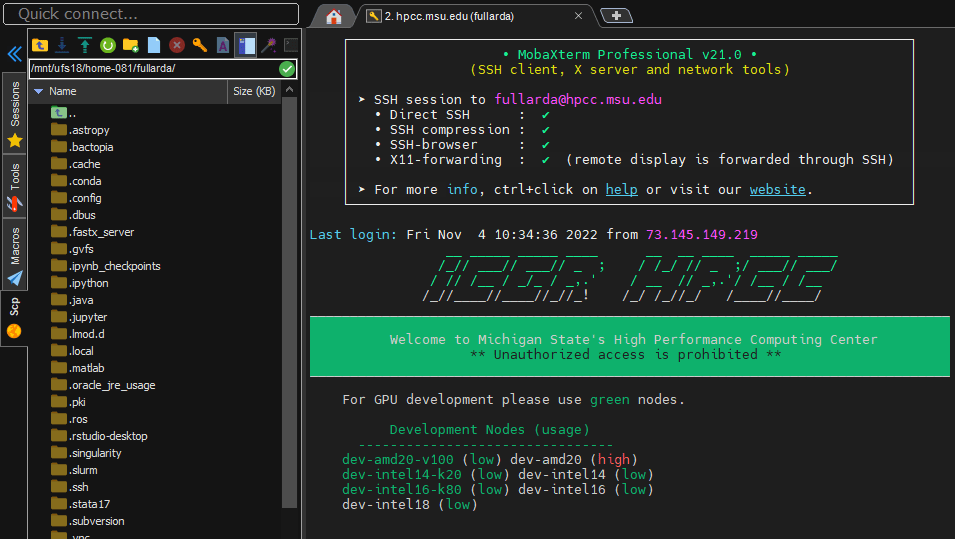Select the .gvfs folder
Viewport: 955px width, 539px height.
[72, 249]
